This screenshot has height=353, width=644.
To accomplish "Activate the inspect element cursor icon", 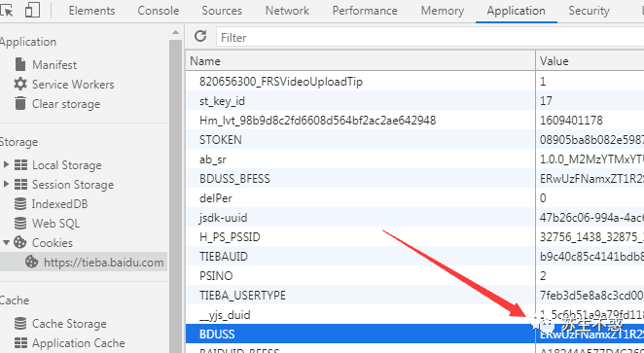I will coord(6,11).
